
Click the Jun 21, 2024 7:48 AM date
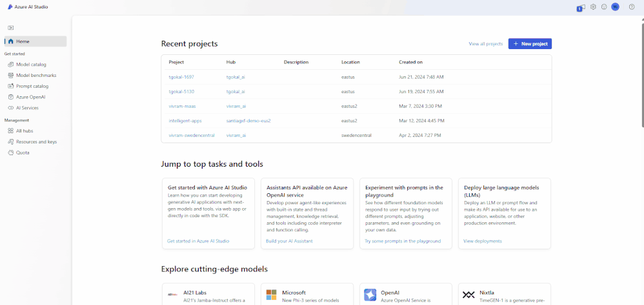(x=421, y=77)
